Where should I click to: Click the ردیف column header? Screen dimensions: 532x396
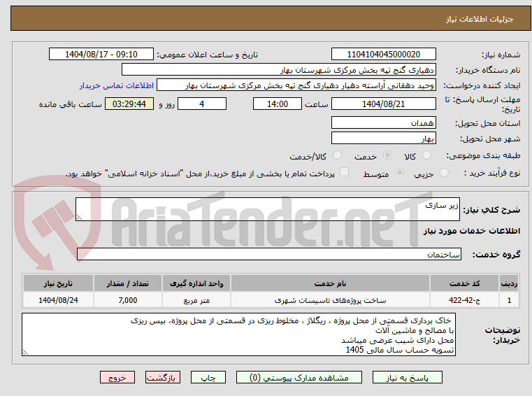509,283
